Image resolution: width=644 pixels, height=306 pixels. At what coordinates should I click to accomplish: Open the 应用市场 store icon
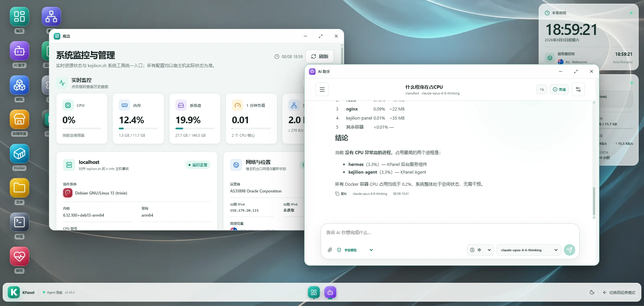pyautogui.click(x=19, y=120)
